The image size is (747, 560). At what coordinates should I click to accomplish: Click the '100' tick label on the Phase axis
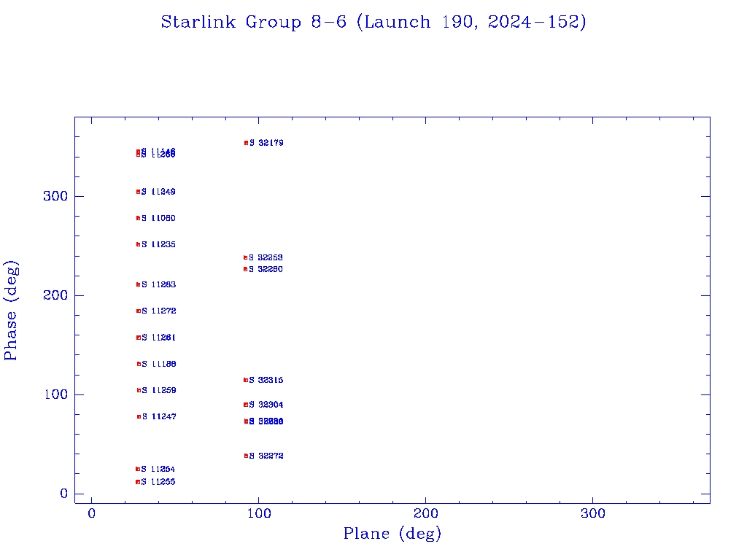click(55, 394)
